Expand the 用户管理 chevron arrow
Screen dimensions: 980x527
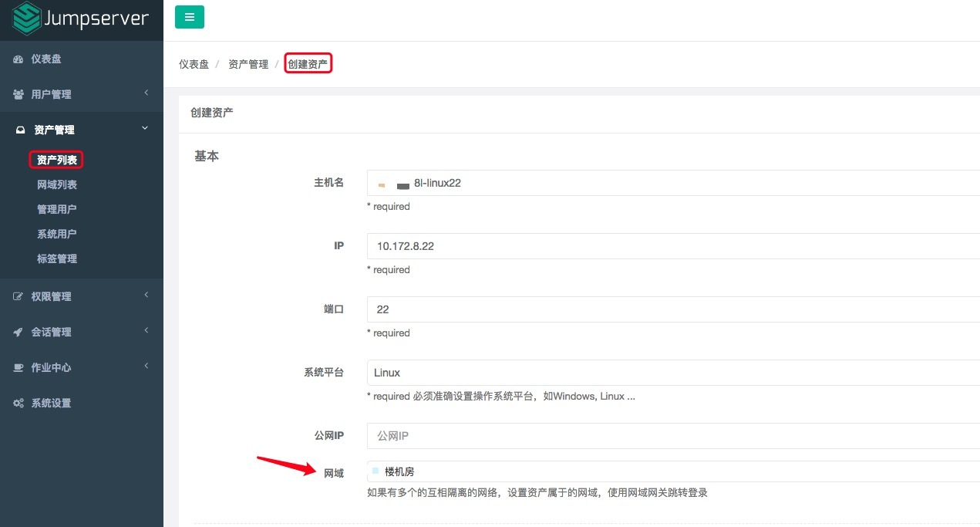[x=146, y=94]
